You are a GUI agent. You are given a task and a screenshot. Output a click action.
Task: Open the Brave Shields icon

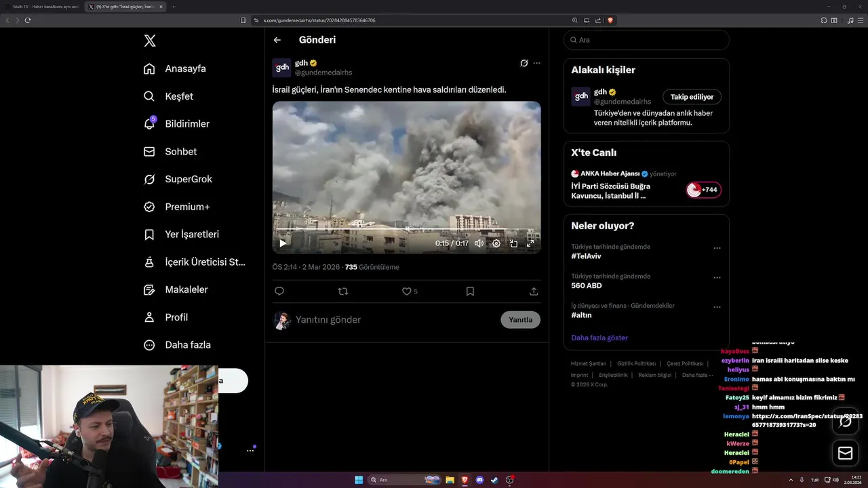(610, 20)
